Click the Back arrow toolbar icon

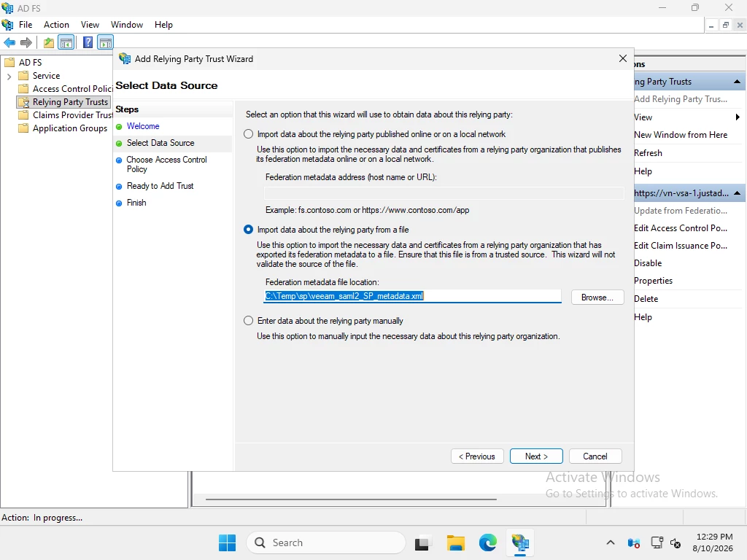point(9,43)
